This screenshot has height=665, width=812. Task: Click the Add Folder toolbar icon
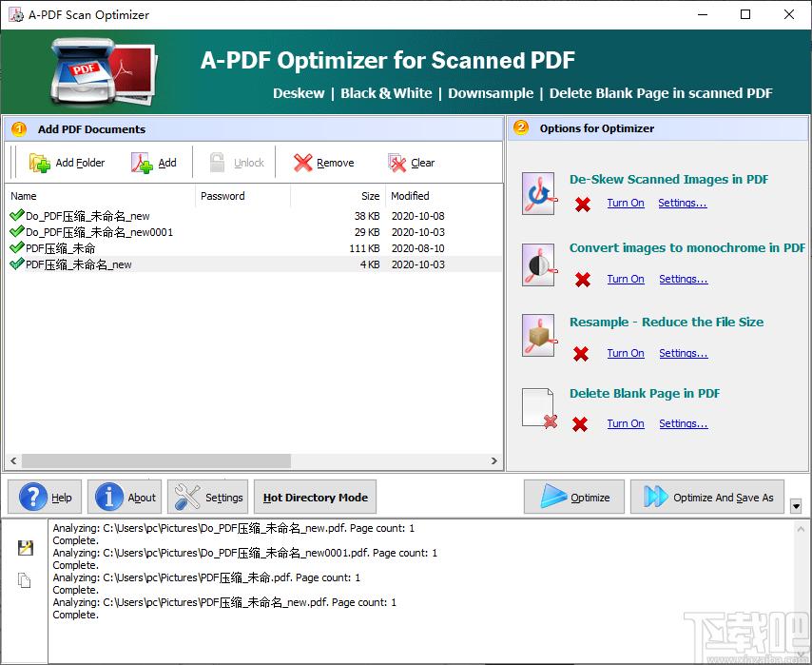point(39,163)
